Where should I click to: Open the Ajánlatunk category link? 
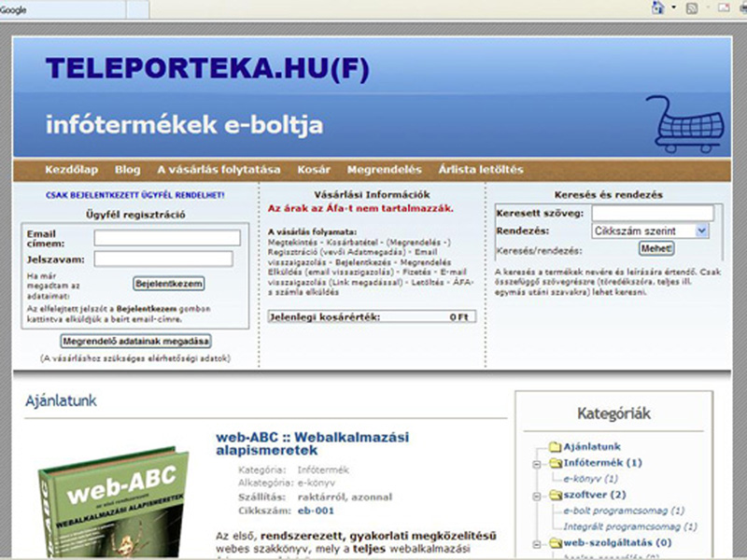pyautogui.click(x=592, y=447)
